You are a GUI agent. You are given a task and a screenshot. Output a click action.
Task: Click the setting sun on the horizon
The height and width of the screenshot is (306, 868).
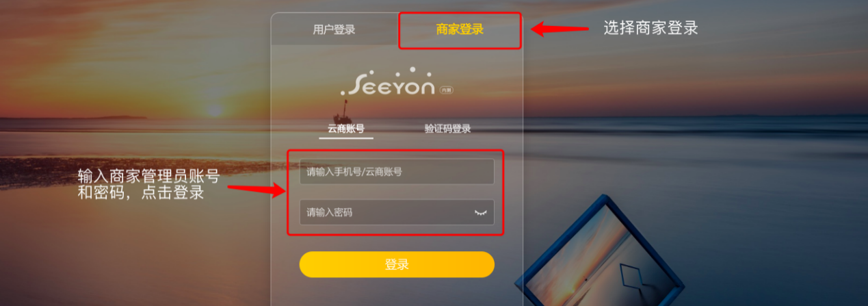(x=215, y=110)
